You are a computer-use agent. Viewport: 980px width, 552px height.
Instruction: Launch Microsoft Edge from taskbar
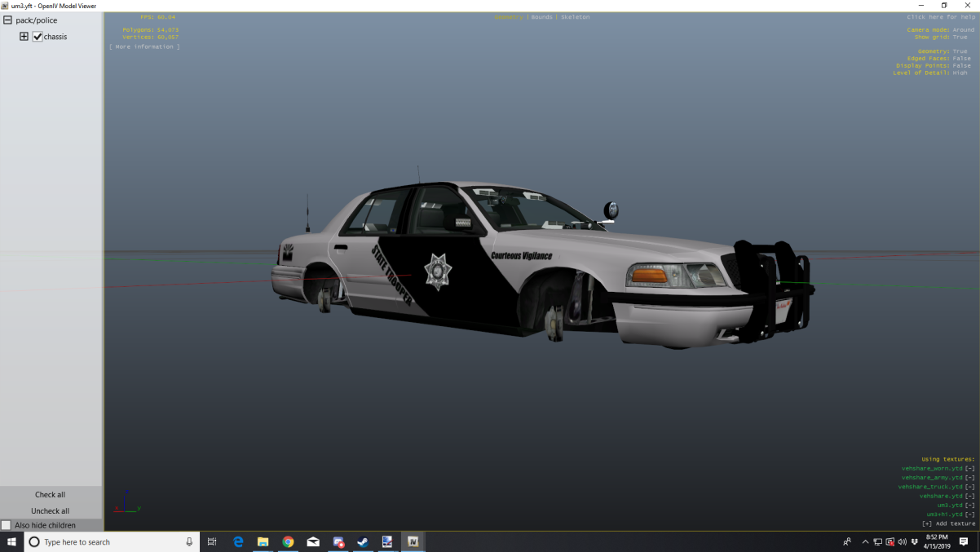click(238, 541)
